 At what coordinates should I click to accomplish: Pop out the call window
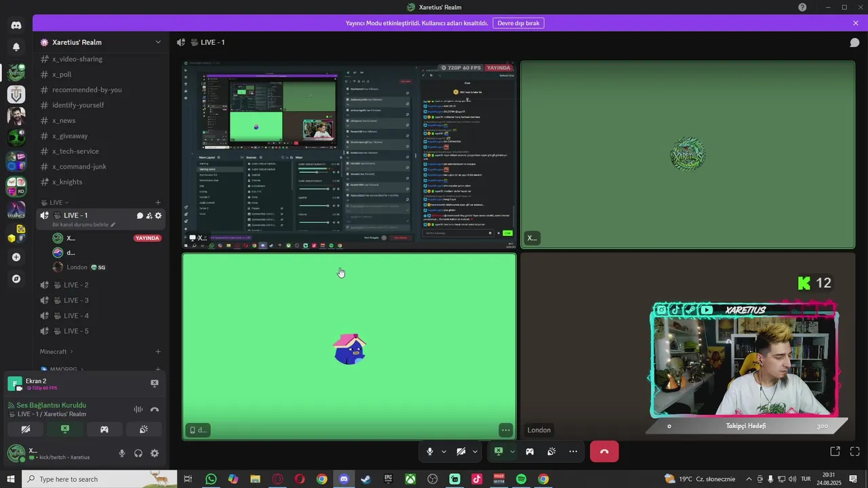(x=835, y=451)
